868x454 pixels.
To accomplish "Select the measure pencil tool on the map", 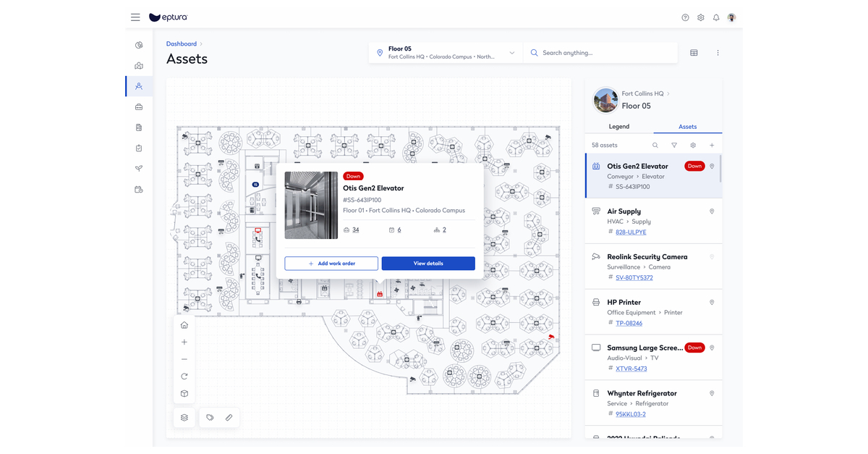I will pyautogui.click(x=229, y=417).
